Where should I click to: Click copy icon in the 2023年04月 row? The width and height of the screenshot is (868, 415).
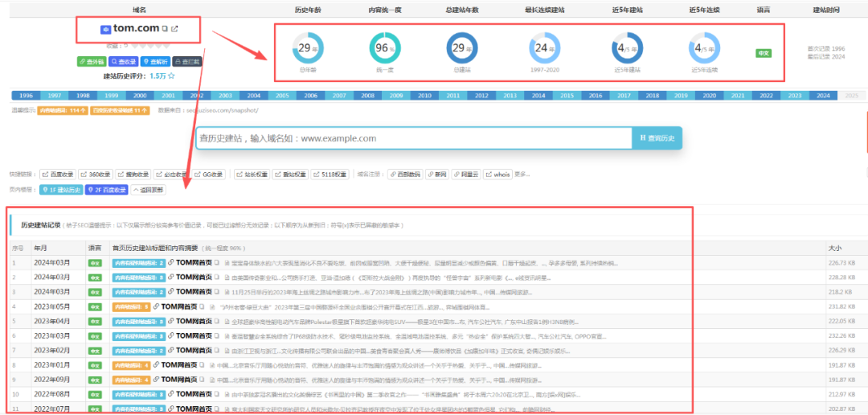point(217,321)
